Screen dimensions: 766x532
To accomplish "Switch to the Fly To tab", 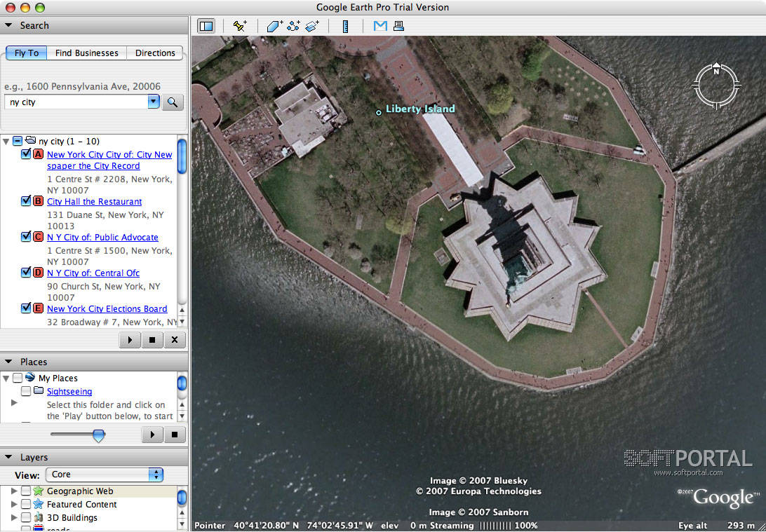I will 27,53.
